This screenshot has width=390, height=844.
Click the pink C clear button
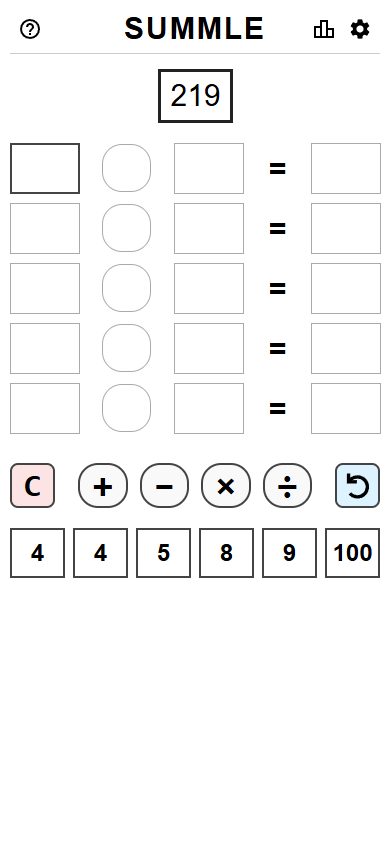(x=32, y=486)
